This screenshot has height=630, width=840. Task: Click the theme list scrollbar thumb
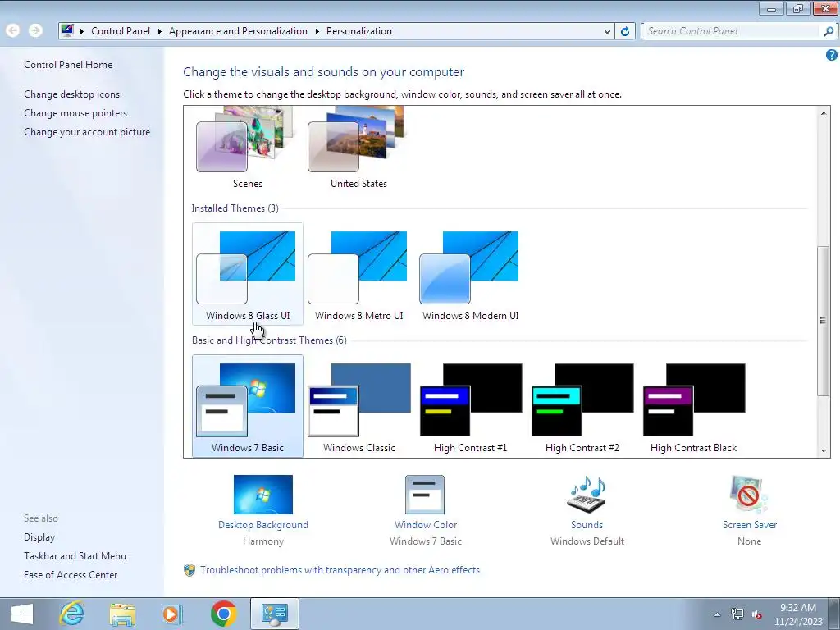823,321
